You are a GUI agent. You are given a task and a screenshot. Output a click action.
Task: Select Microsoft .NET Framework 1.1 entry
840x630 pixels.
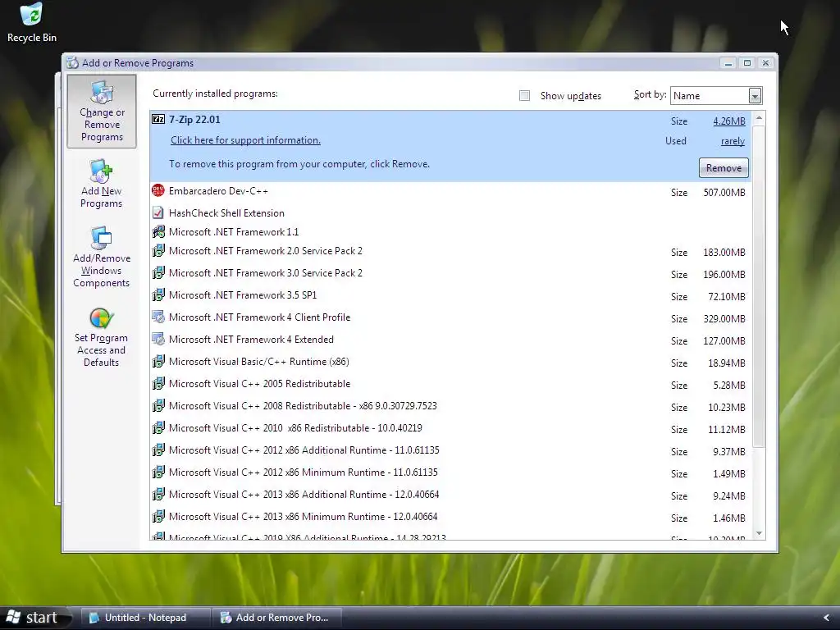click(x=450, y=231)
